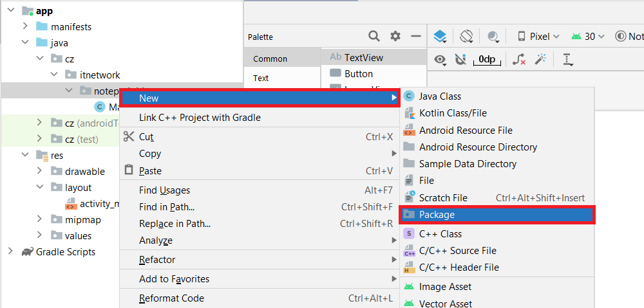The width and height of the screenshot is (644, 308).
Task: Click Find Usages in context menu
Action: point(164,190)
